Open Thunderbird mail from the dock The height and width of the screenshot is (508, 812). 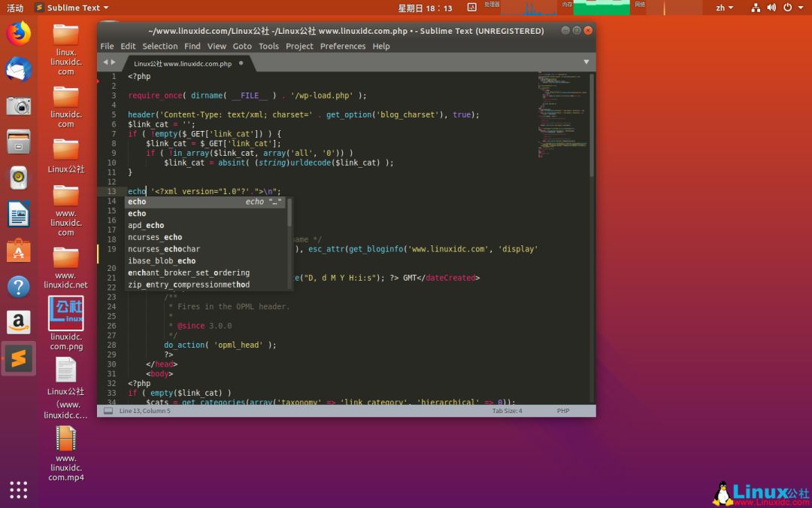pyautogui.click(x=19, y=69)
